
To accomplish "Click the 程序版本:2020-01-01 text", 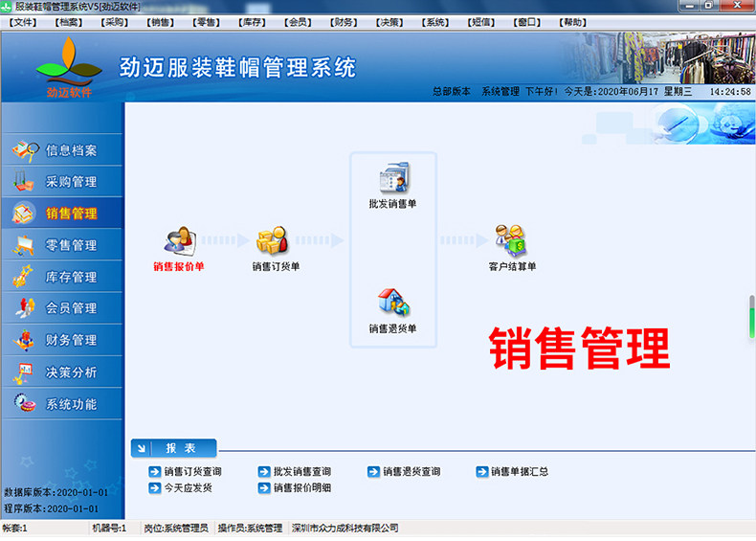I will 51,508.
